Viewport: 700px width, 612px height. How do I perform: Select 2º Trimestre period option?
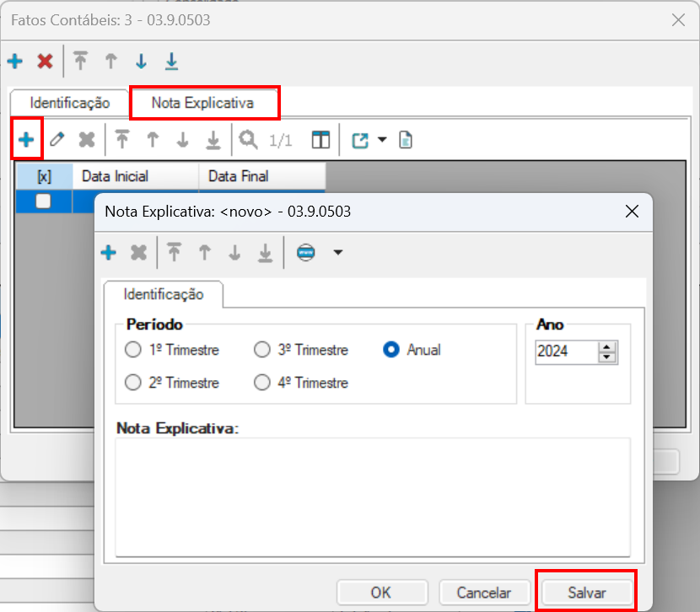coord(172,383)
